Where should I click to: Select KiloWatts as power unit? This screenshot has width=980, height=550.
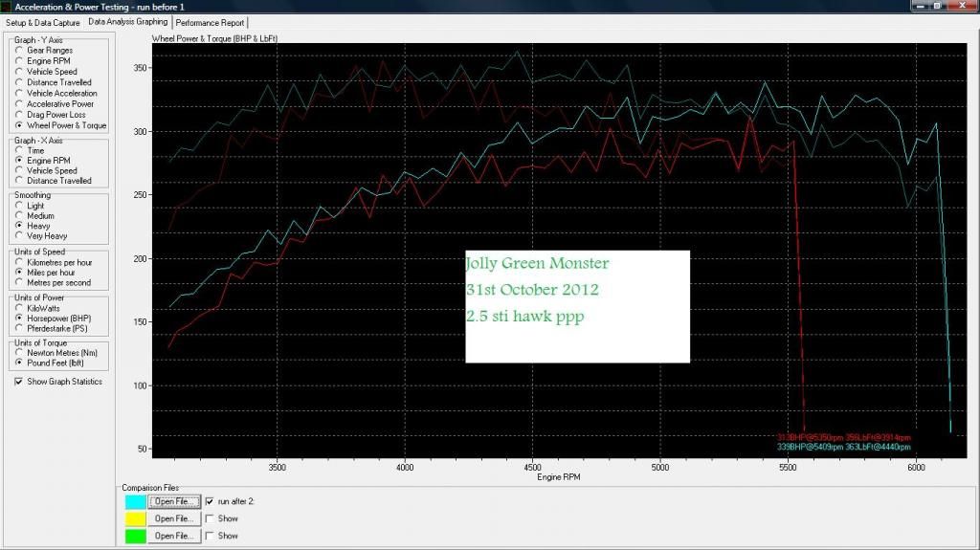click(19, 307)
